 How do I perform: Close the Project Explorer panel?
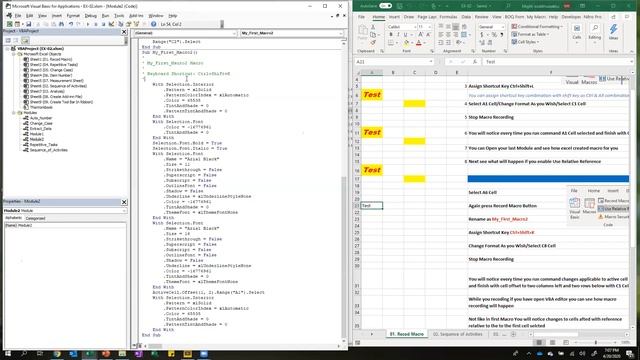pos(124,31)
